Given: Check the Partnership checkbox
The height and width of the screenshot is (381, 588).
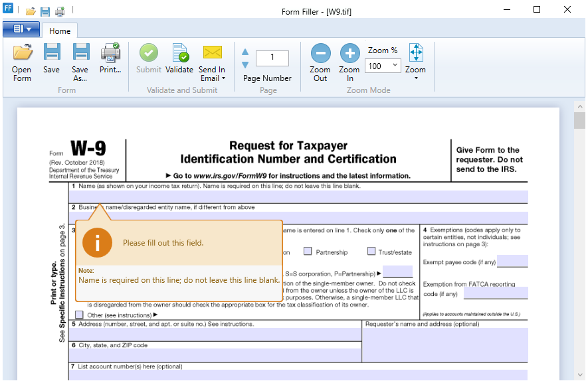Looking at the screenshot, I should [x=308, y=252].
